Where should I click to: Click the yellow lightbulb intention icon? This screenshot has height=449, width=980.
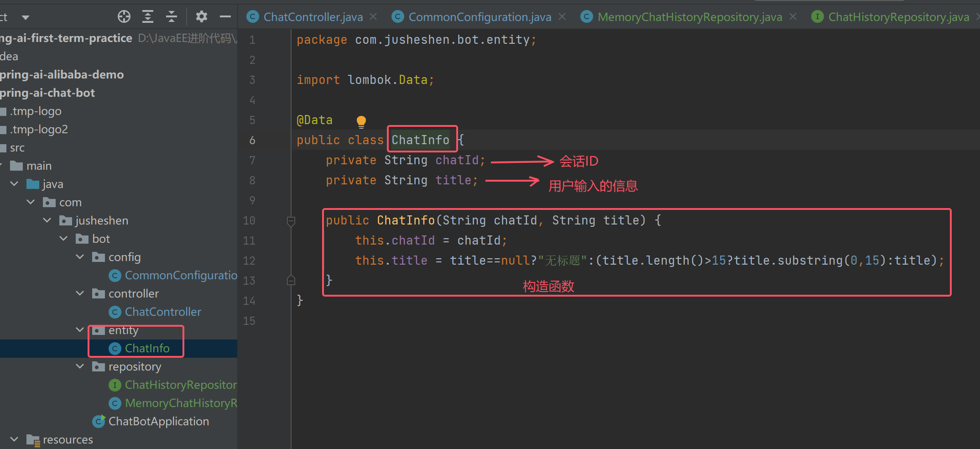pyautogui.click(x=361, y=121)
